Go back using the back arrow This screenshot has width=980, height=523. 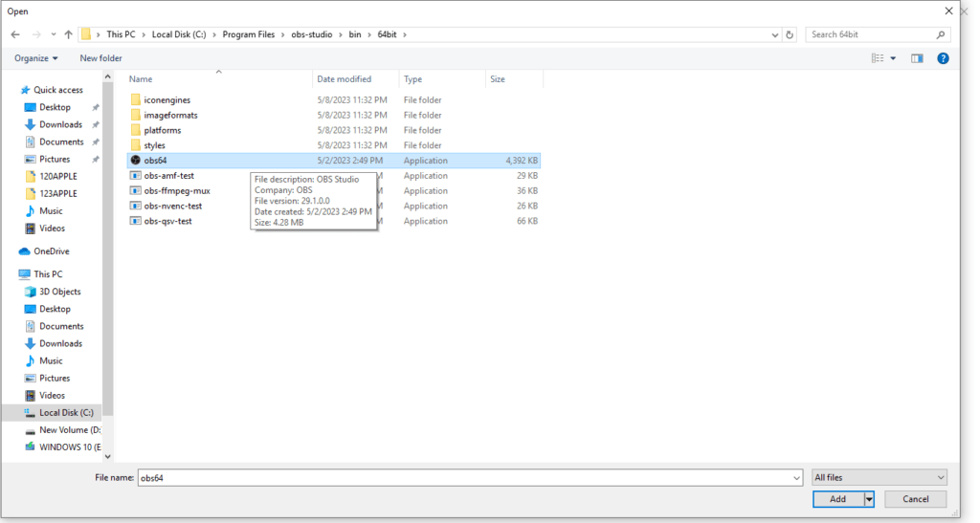[x=15, y=35]
